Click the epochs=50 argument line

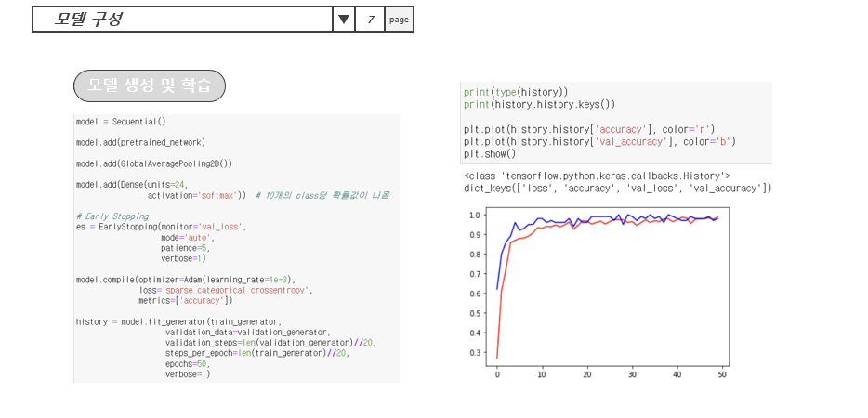tap(188, 364)
